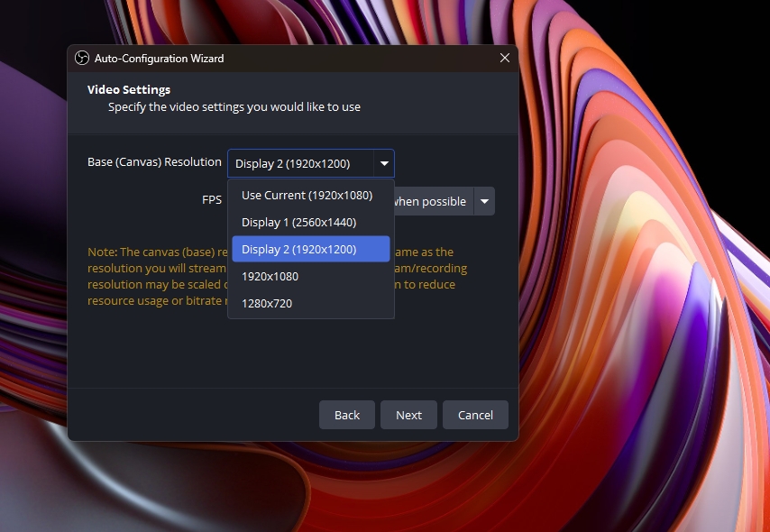Click the Base (Canvas) Resolution label
Viewport: 770px width, 532px height.
click(x=154, y=162)
